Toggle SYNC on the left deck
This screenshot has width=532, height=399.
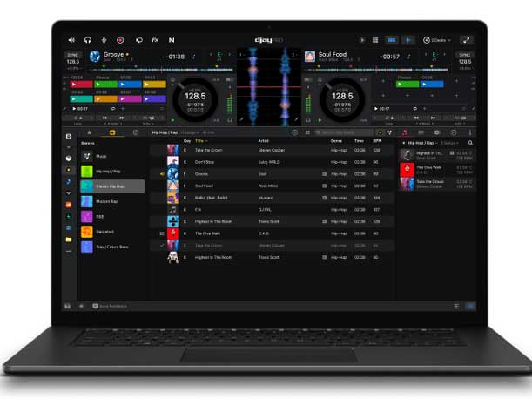(x=73, y=55)
